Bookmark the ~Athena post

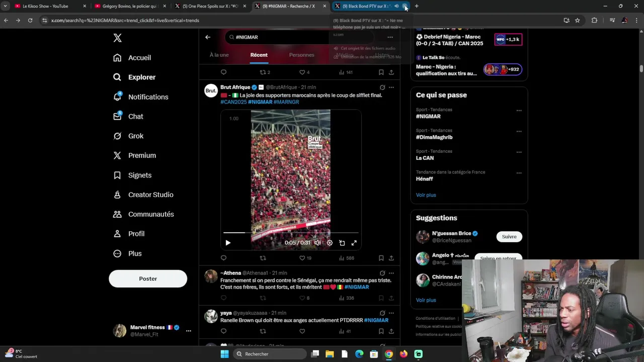pos(381,298)
